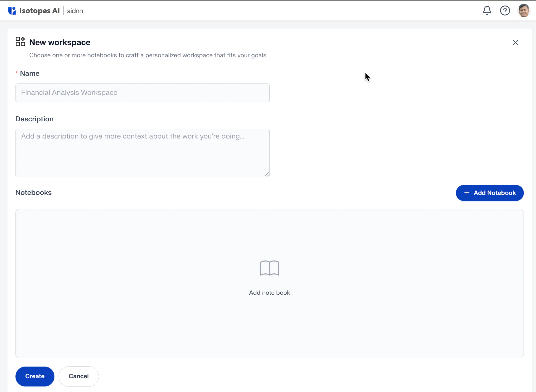
Task: Open the help question mark icon
Action: [505, 11]
